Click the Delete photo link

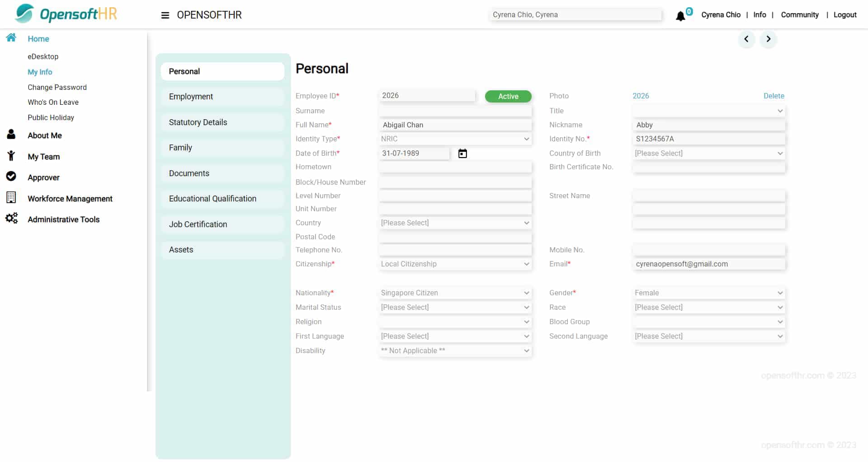pyautogui.click(x=774, y=96)
